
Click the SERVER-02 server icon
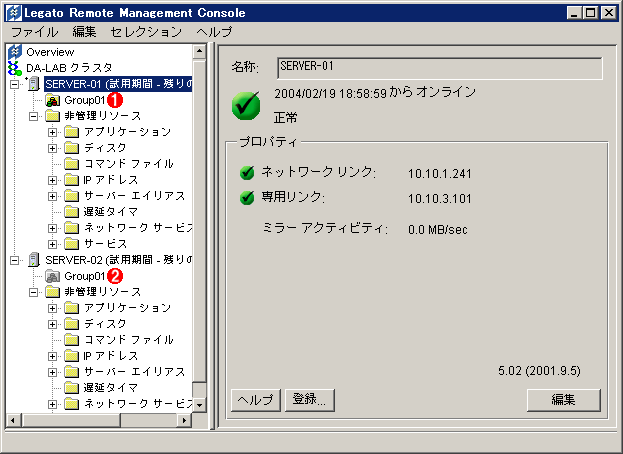[34, 260]
